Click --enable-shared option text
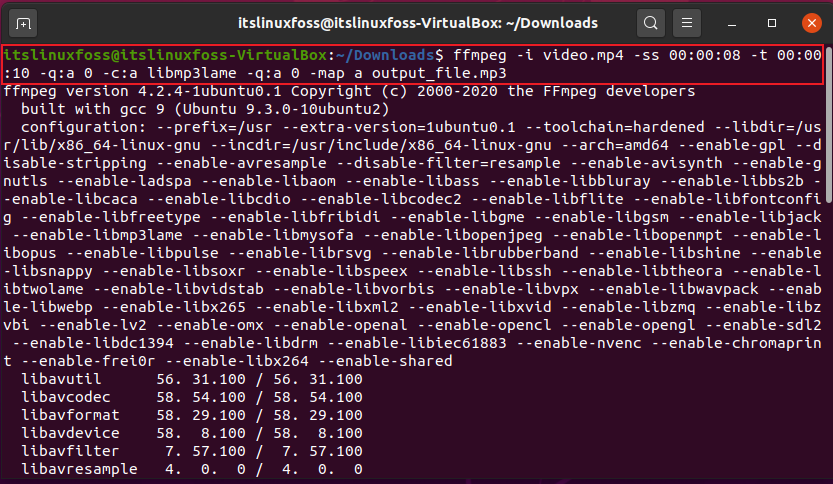Screen dimensions: 833x484 (x=385, y=361)
